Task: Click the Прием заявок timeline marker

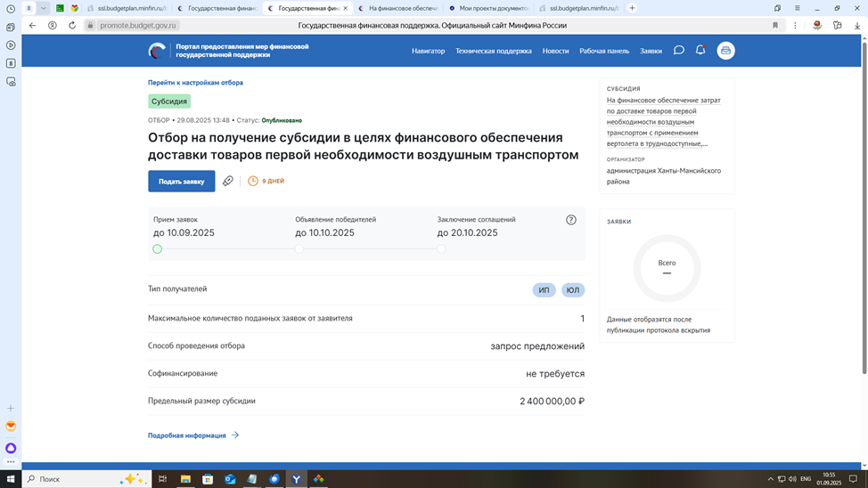Action: pos(158,249)
